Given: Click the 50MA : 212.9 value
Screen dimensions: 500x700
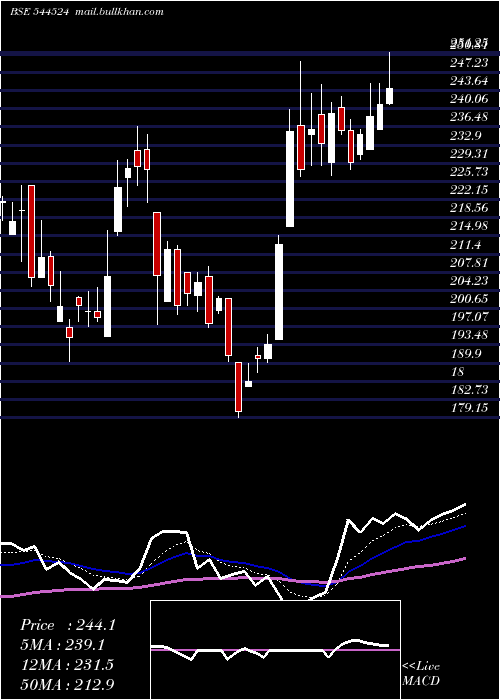Looking at the screenshot, I should click(x=67, y=684).
